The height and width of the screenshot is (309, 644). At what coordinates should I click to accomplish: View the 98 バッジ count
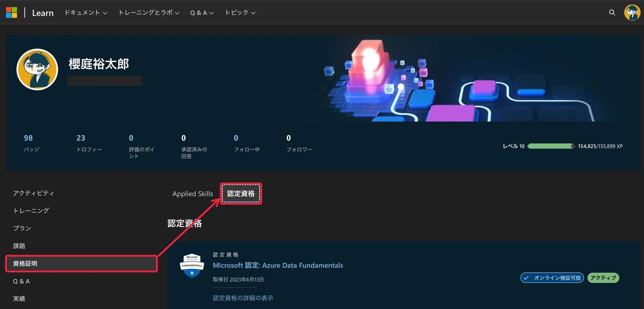pyautogui.click(x=31, y=143)
